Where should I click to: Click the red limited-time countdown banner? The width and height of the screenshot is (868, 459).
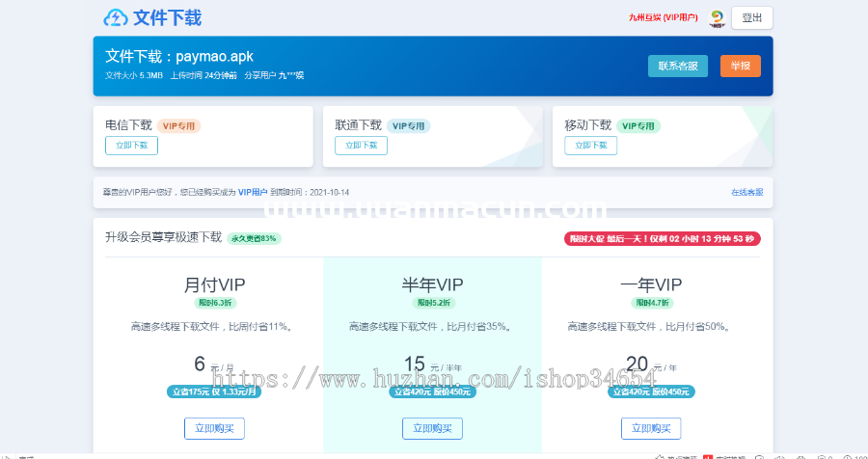tap(662, 238)
